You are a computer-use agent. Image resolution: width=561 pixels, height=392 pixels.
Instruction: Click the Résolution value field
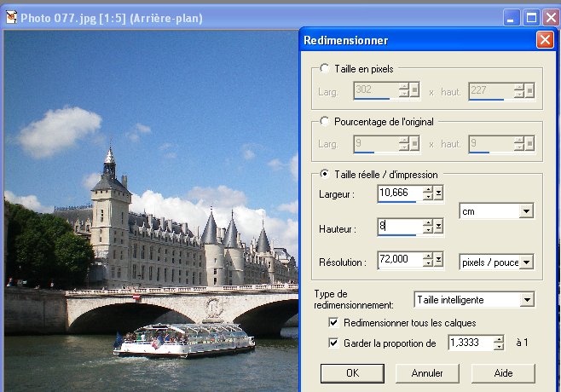click(400, 259)
